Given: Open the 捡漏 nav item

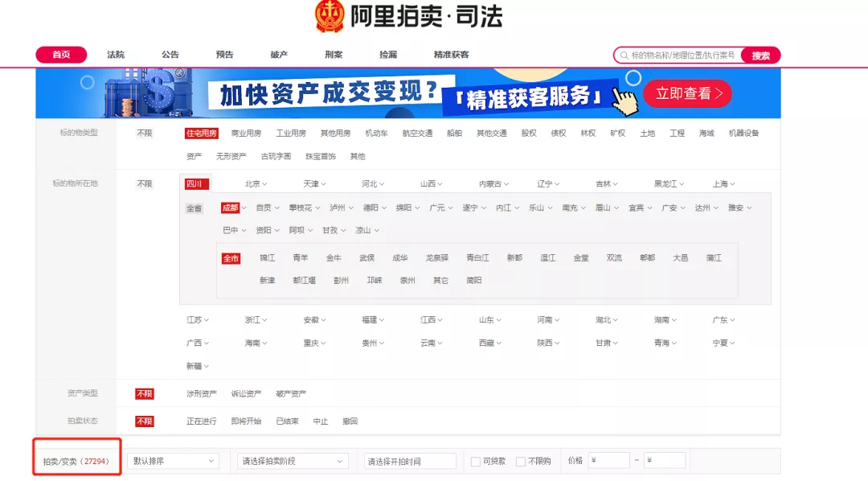Looking at the screenshot, I should point(388,55).
